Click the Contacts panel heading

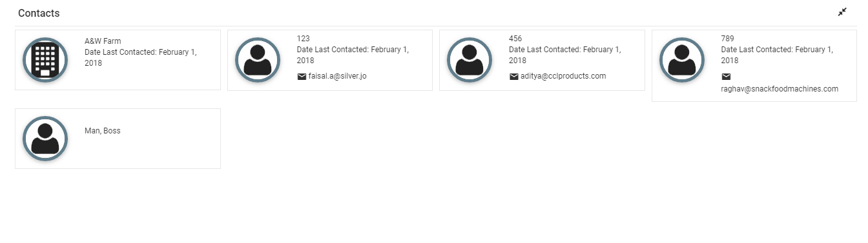tap(39, 13)
